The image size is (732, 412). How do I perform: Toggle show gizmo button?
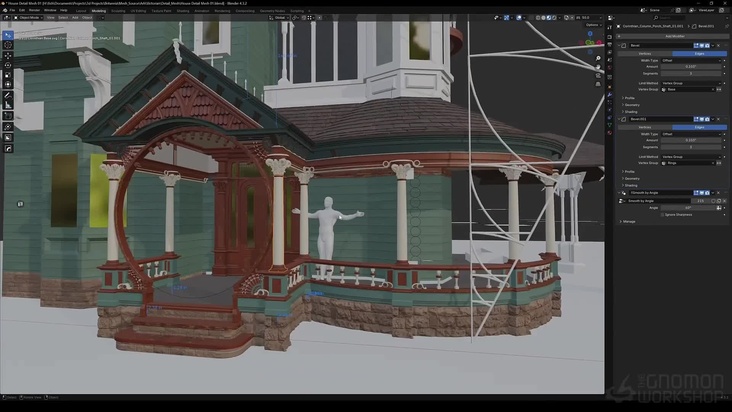(507, 18)
